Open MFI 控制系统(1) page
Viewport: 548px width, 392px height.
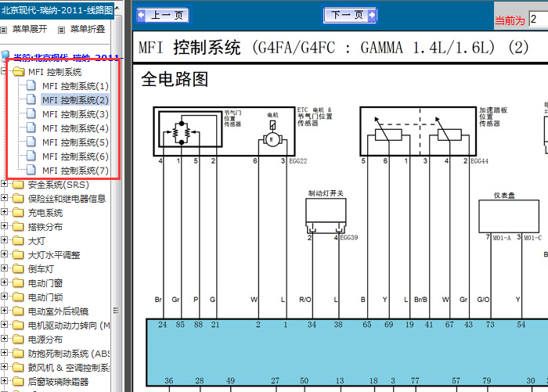coord(75,86)
